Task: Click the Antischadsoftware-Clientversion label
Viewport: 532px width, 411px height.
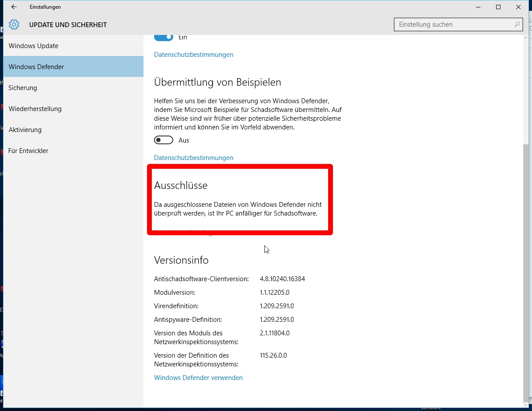Action: tap(201, 279)
